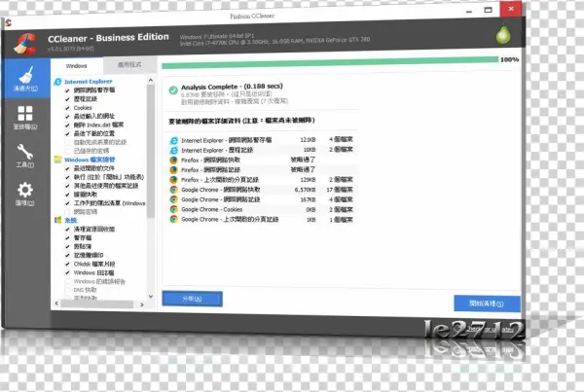Viewport: 584px width, 392px height.
Task: Click the green Analysis Complete checkmark icon
Action: coord(172,89)
